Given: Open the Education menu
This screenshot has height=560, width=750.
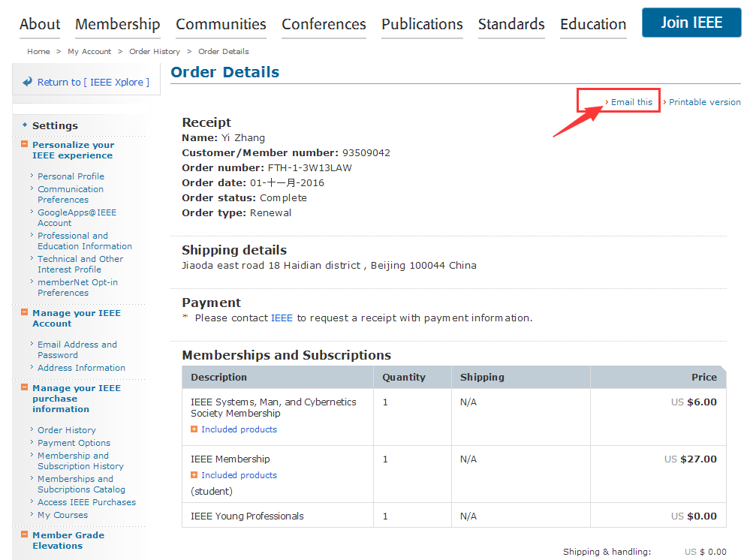Looking at the screenshot, I should coord(593,24).
